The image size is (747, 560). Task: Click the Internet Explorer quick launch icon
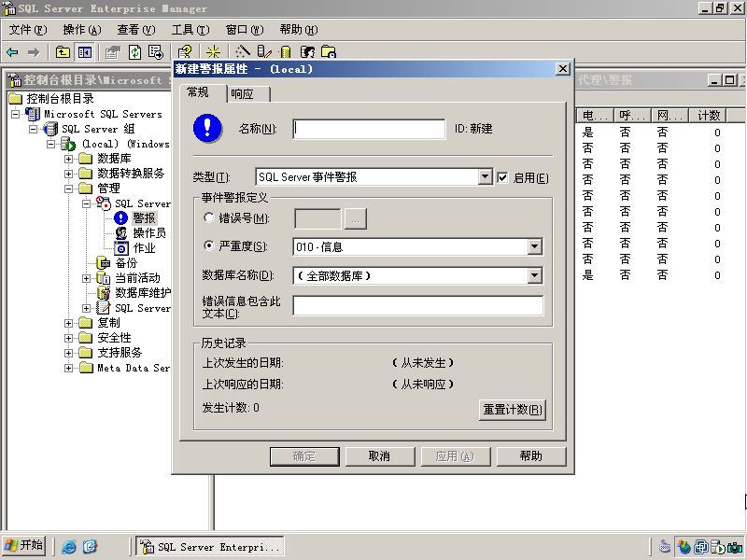(x=69, y=546)
